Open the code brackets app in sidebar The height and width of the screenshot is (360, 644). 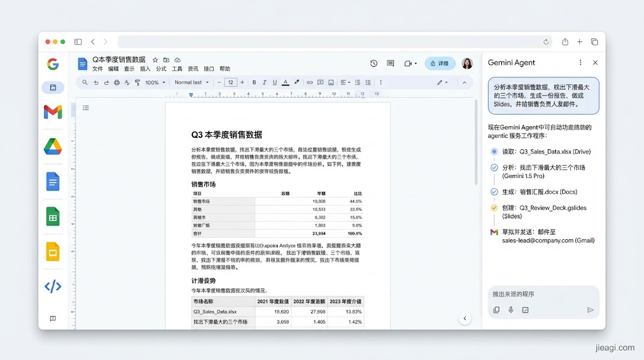(x=53, y=286)
